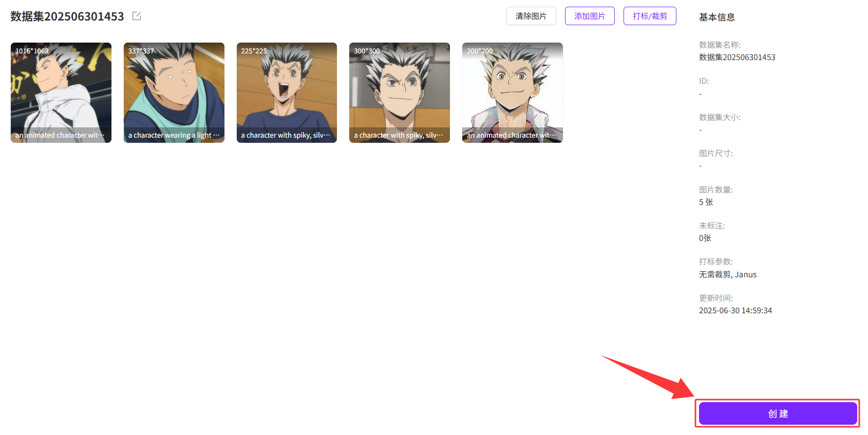Viewport: 868px width, 435px height.
Task: Click the edit icon beside dataset title
Action: [137, 16]
